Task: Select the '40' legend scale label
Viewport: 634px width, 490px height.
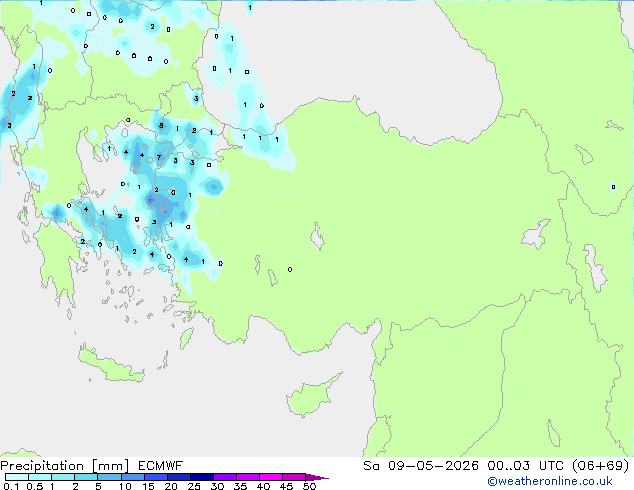Action: coord(263,486)
